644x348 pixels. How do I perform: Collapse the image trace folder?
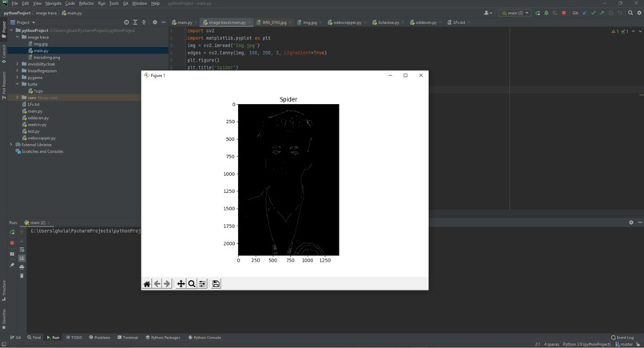[18, 37]
